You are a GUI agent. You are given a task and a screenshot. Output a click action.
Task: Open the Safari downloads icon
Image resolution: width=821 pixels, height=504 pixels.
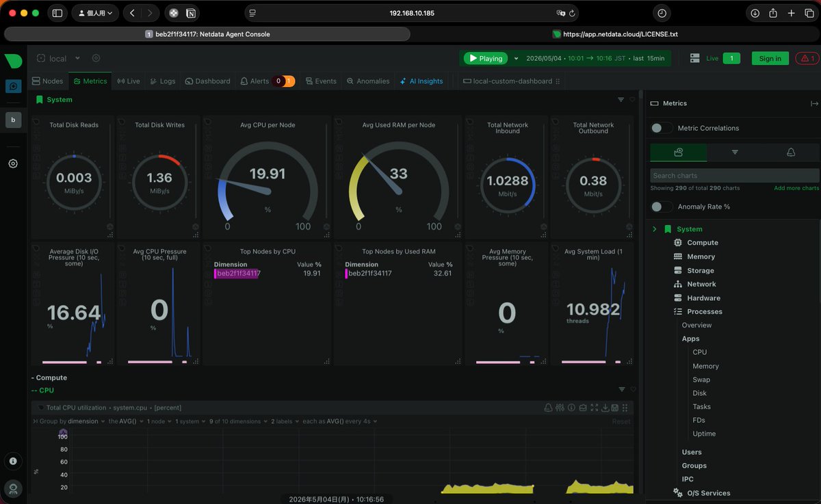click(x=755, y=13)
